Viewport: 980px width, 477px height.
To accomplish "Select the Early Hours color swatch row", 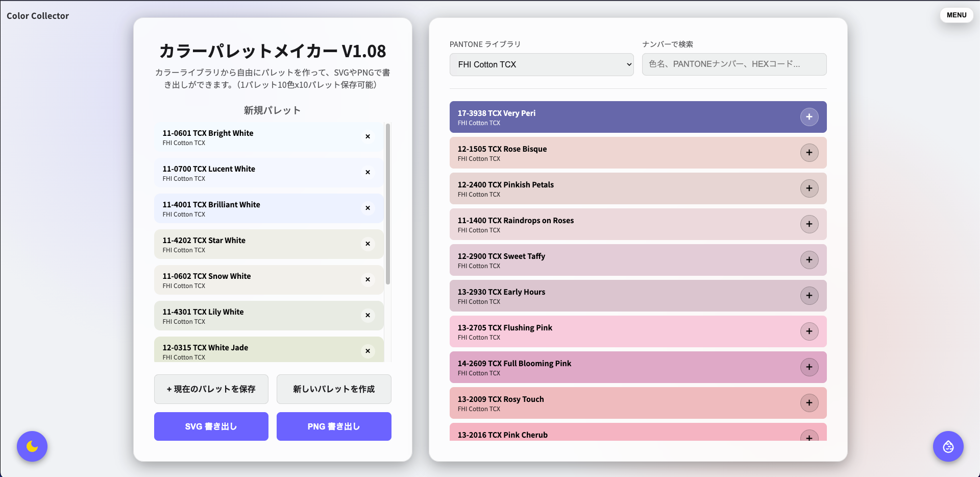I will (x=638, y=296).
